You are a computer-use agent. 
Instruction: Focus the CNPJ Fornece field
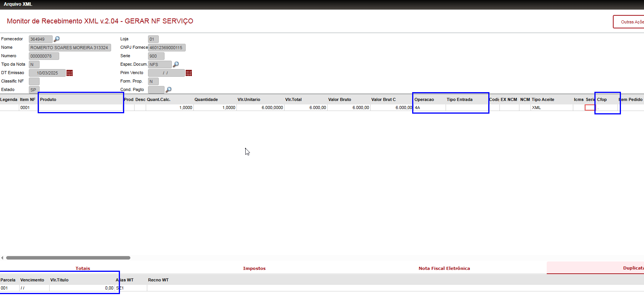click(167, 48)
